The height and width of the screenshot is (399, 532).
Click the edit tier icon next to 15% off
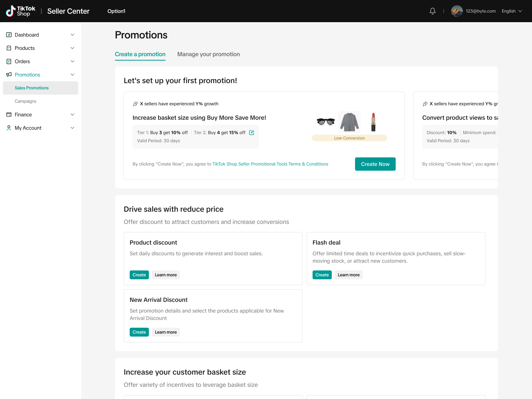tap(252, 133)
